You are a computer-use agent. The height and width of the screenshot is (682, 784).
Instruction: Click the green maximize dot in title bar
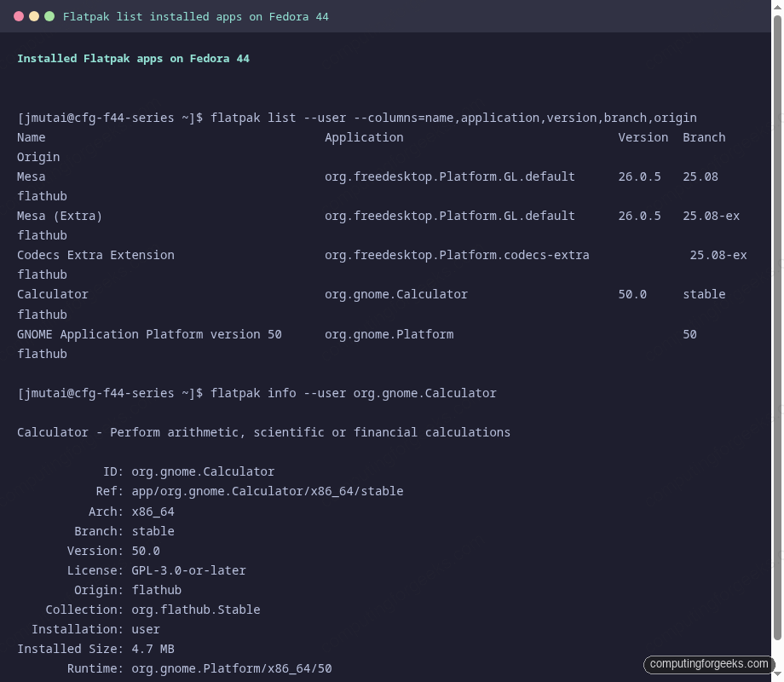coord(49,16)
